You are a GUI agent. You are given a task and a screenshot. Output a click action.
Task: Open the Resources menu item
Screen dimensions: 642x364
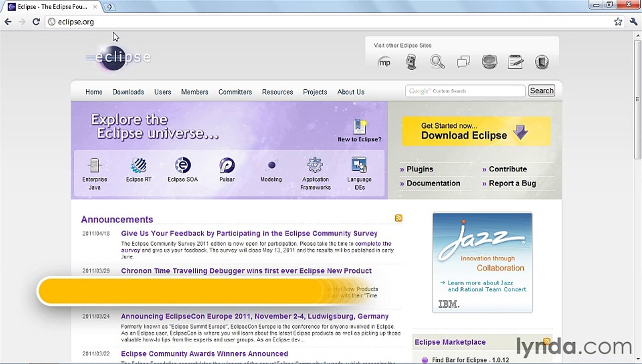tap(278, 92)
